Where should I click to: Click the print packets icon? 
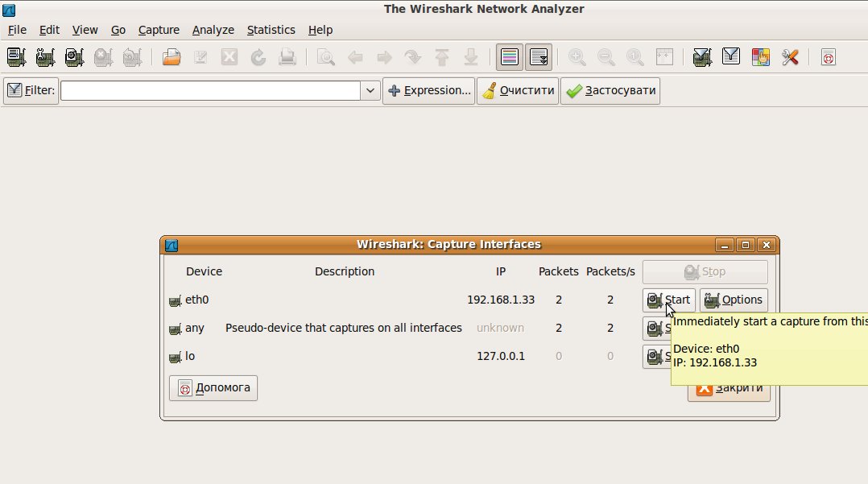click(287, 57)
